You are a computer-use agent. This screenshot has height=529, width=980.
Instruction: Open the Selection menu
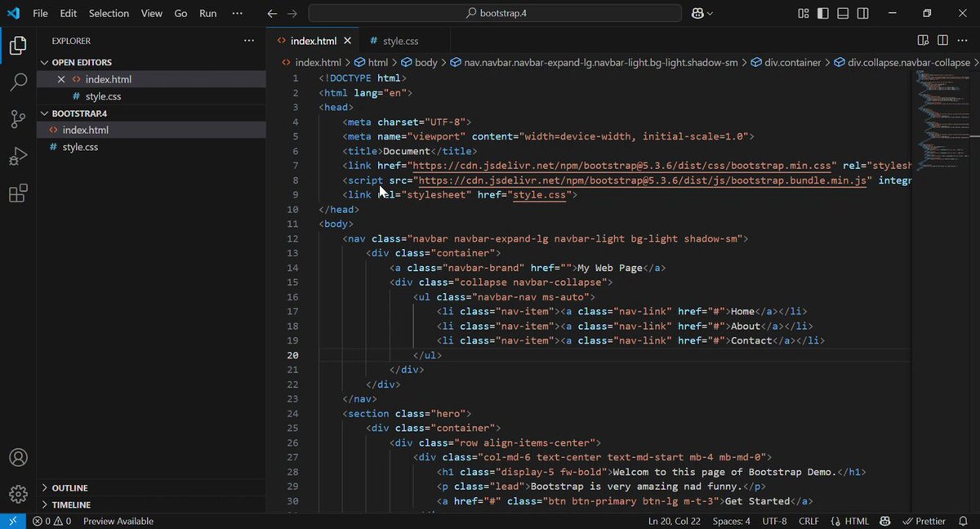coord(109,13)
